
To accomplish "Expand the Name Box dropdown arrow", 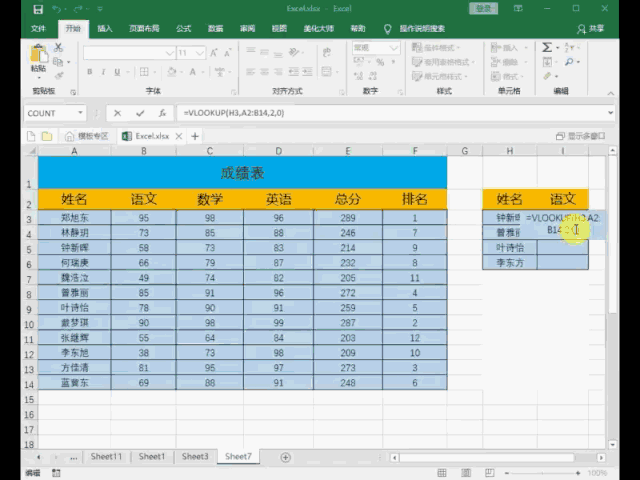I will click(80, 113).
